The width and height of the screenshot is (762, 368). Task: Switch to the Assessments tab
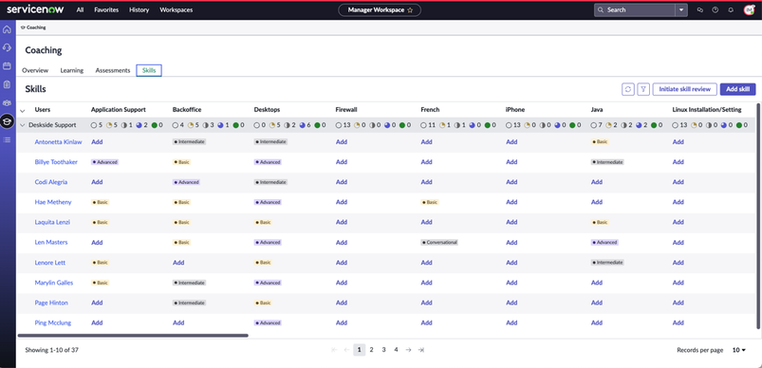click(x=113, y=70)
